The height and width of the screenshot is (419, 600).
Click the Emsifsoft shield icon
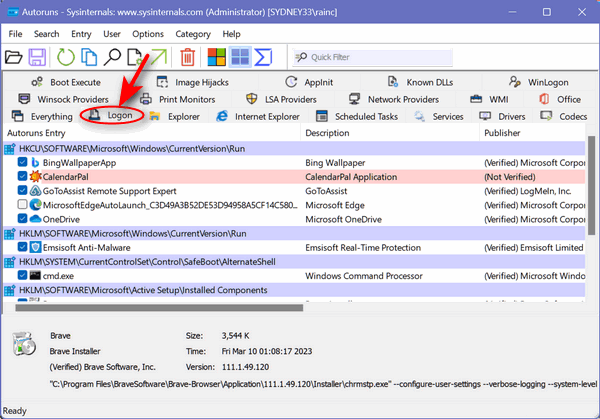35,248
